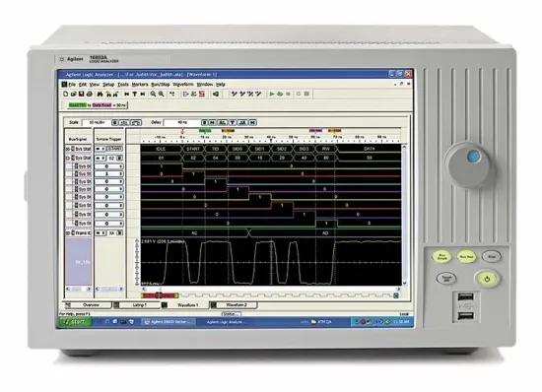542x392 pixels.
Task: Click the Stop square toolbar icon
Action: point(288,94)
